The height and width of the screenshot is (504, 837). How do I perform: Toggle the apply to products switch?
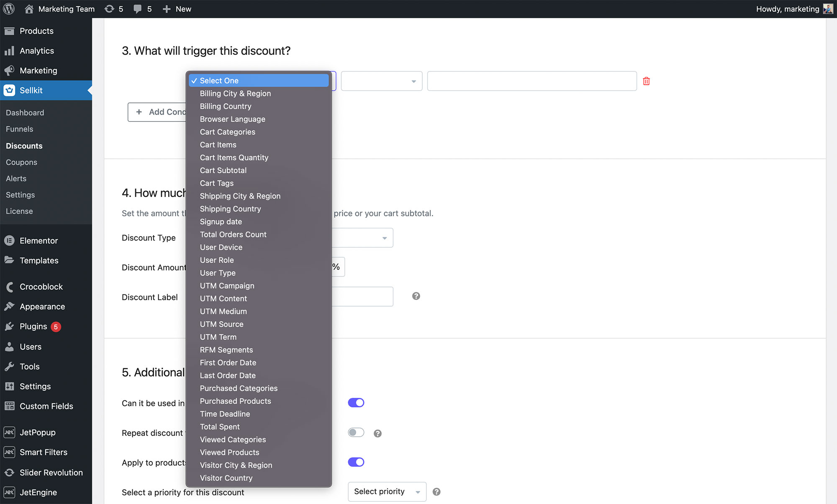357,462
